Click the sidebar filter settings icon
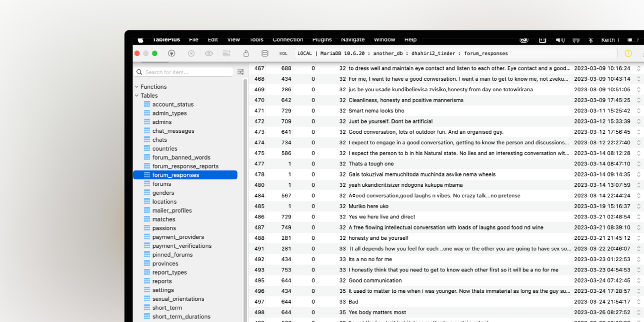This screenshot has height=322, width=644. tap(241, 72)
